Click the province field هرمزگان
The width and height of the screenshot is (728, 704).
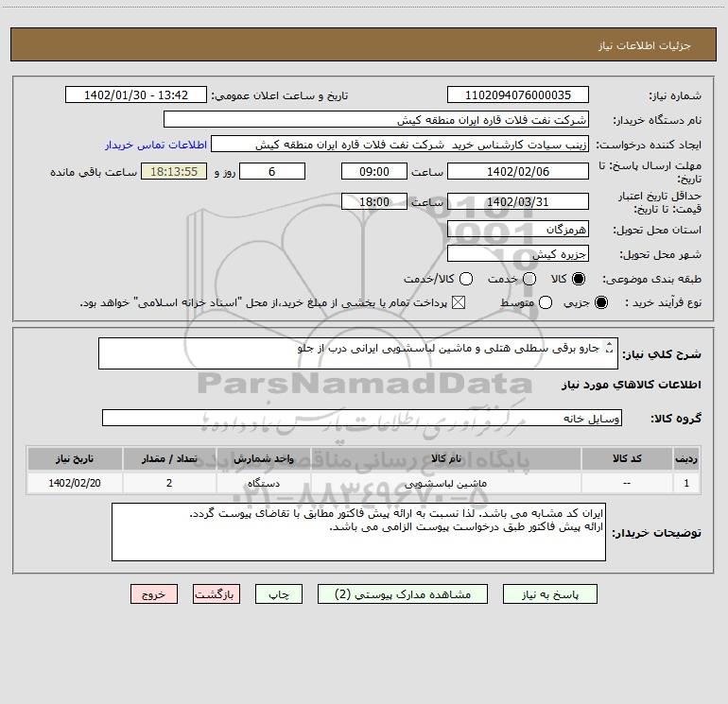pyautogui.click(x=518, y=229)
